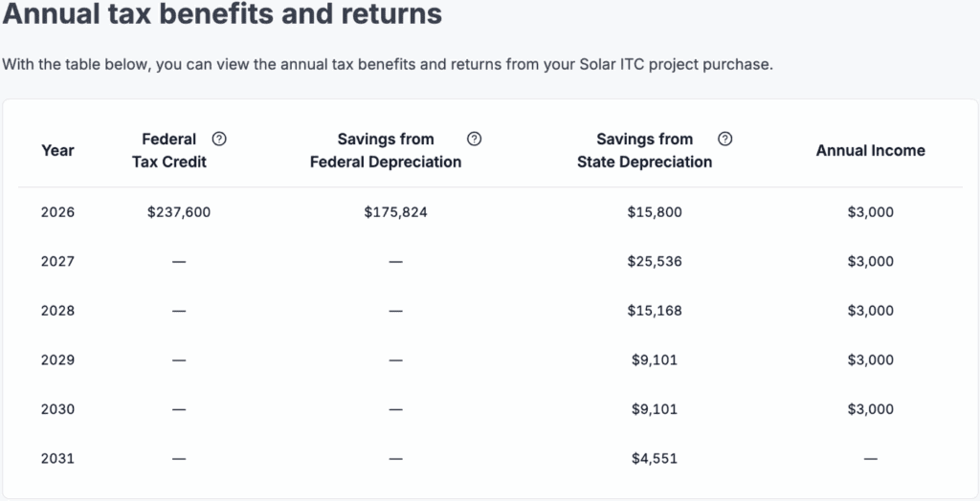This screenshot has width=980, height=501.
Task: Select the $25,536 state savings for 2027
Action: click(654, 261)
